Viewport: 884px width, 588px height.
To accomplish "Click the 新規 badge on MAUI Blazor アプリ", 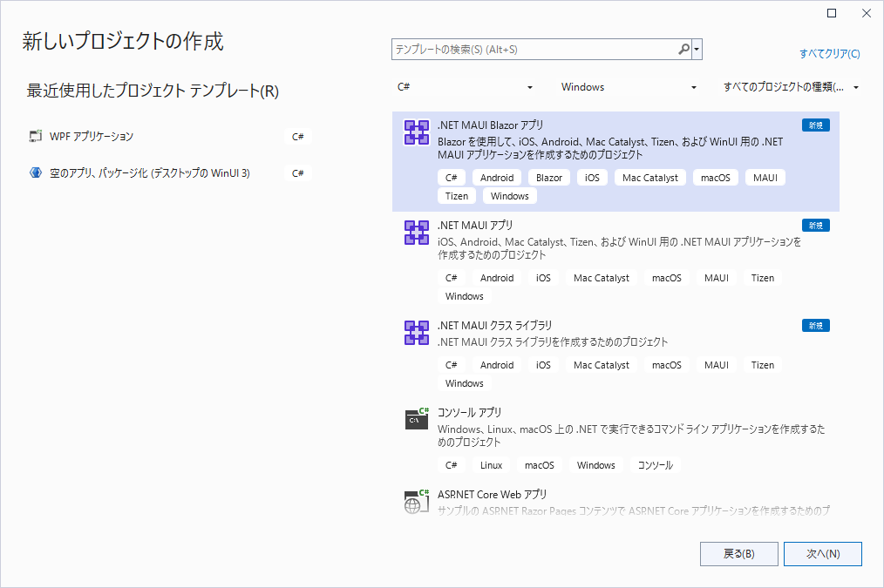I will (x=816, y=125).
